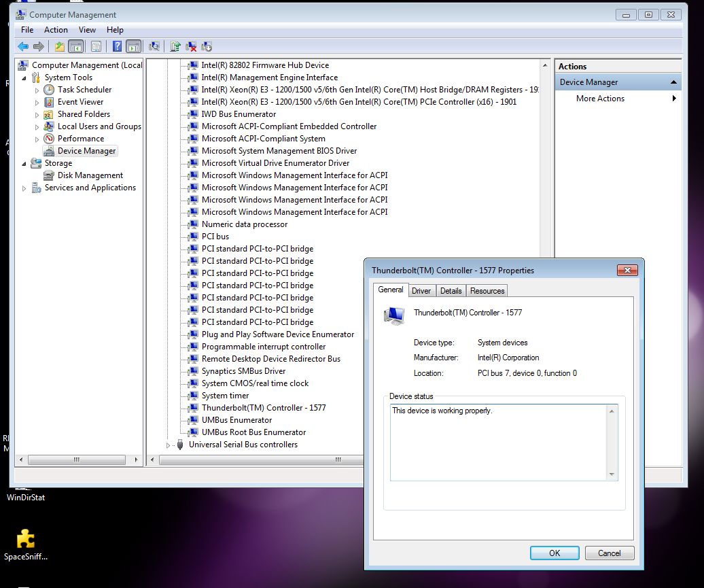The image size is (704, 588).
Task: Click the Help toolbar icon
Action: coord(118,46)
